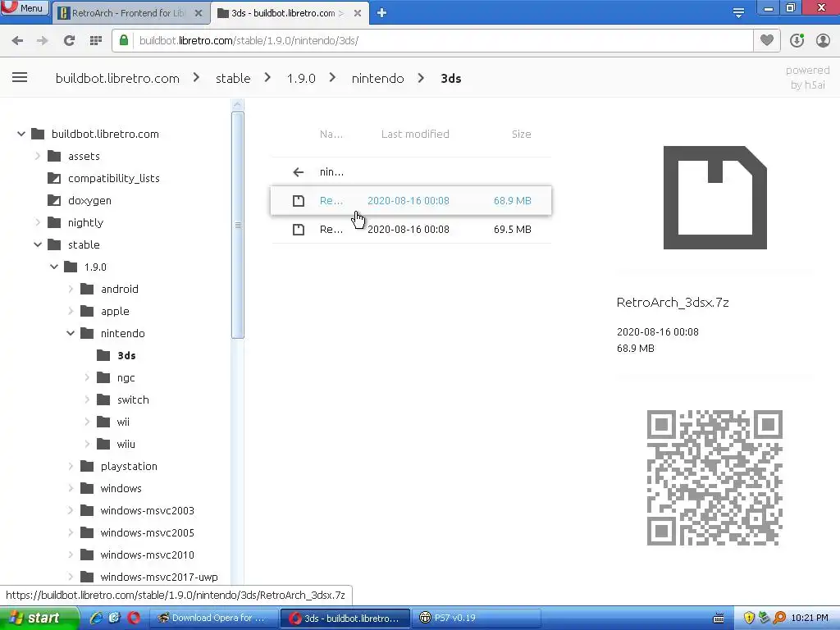Open windows-msvc2010 folder in tree

(x=147, y=555)
